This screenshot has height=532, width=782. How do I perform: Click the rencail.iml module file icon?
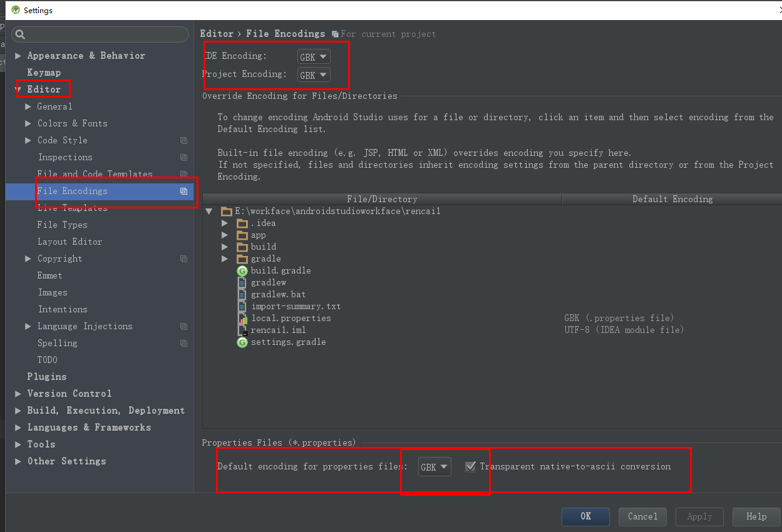242,330
